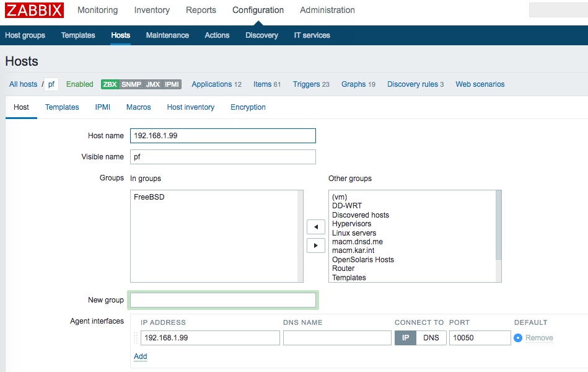Image resolution: width=588 pixels, height=372 pixels.
Task: Move selected group right with arrow button
Action: click(x=316, y=246)
